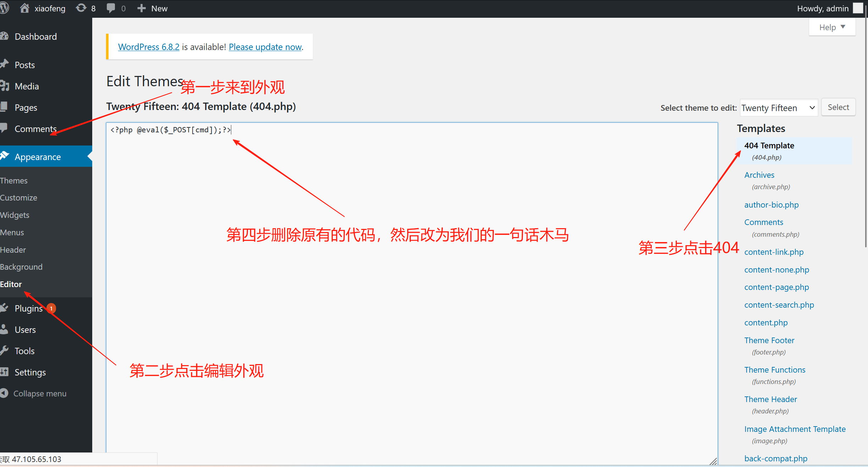Click the Appearance paintbrush icon
Viewport: 868px width, 467px height.
(x=4, y=156)
